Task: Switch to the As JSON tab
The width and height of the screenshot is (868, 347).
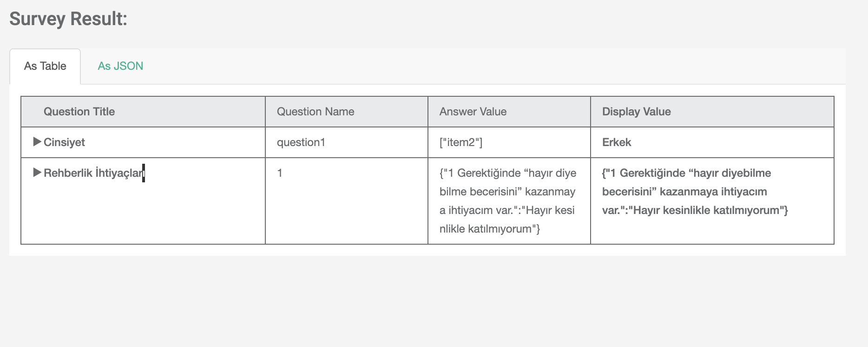Action: (120, 66)
